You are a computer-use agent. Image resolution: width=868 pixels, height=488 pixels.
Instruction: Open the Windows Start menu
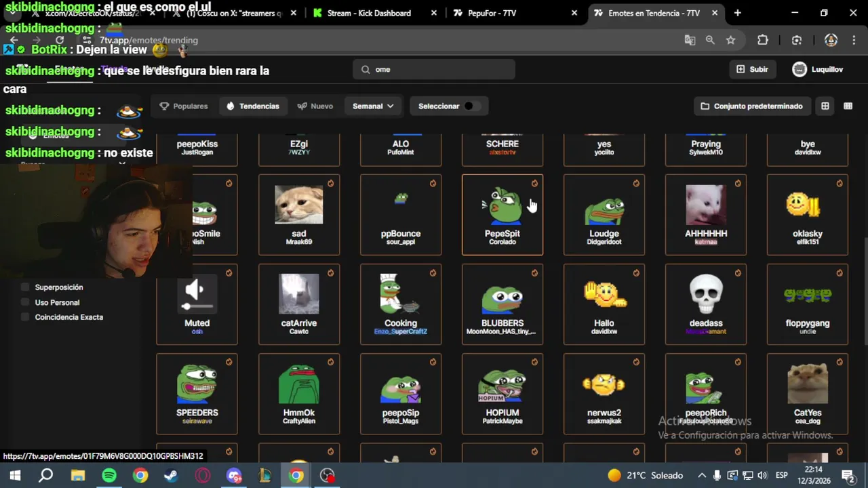15,475
